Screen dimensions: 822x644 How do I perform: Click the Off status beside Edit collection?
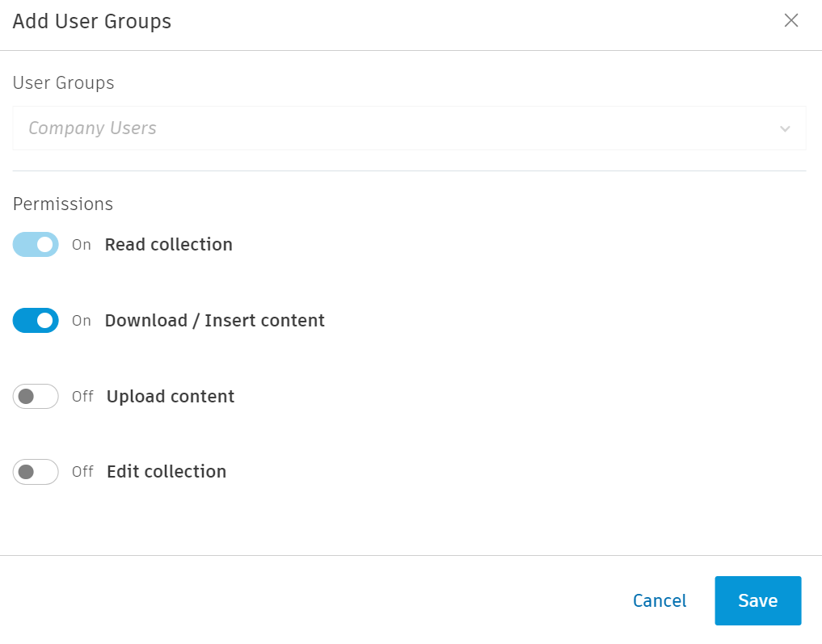pos(82,472)
